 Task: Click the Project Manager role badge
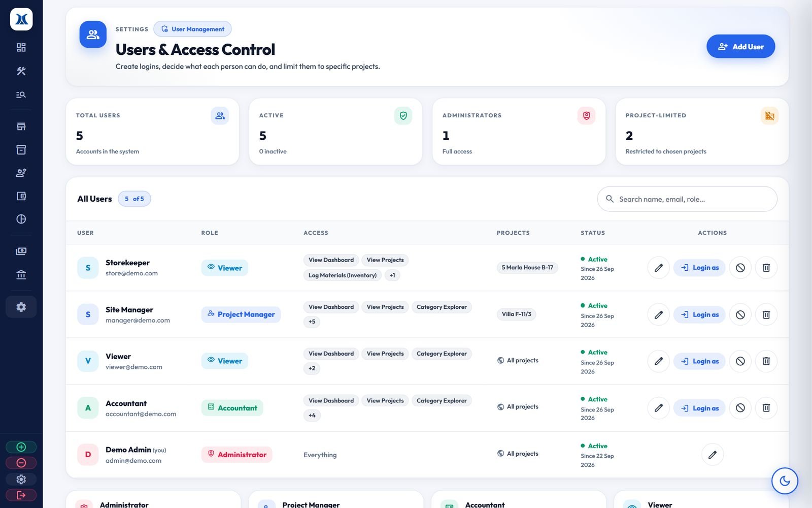pyautogui.click(x=241, y=314)
